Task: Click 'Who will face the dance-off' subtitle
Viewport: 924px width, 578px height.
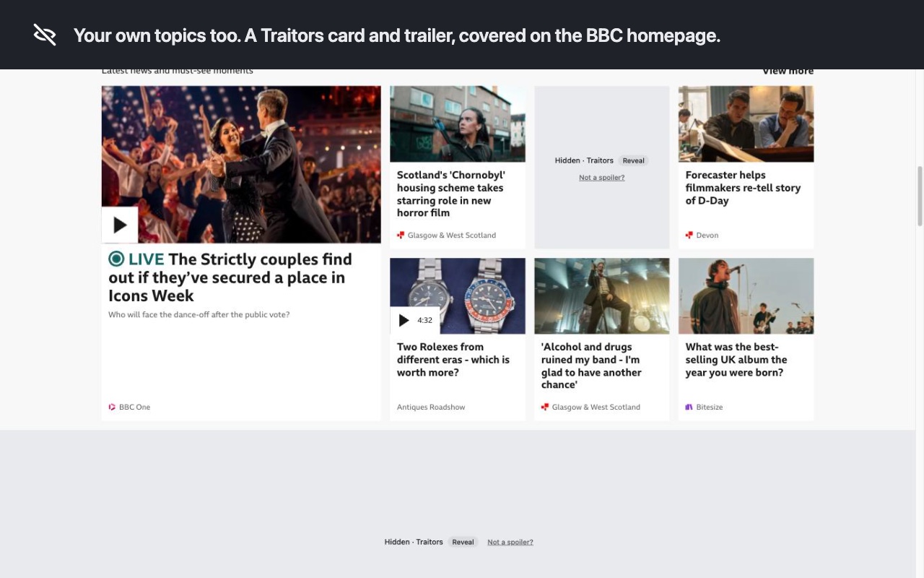Action: 199,315
